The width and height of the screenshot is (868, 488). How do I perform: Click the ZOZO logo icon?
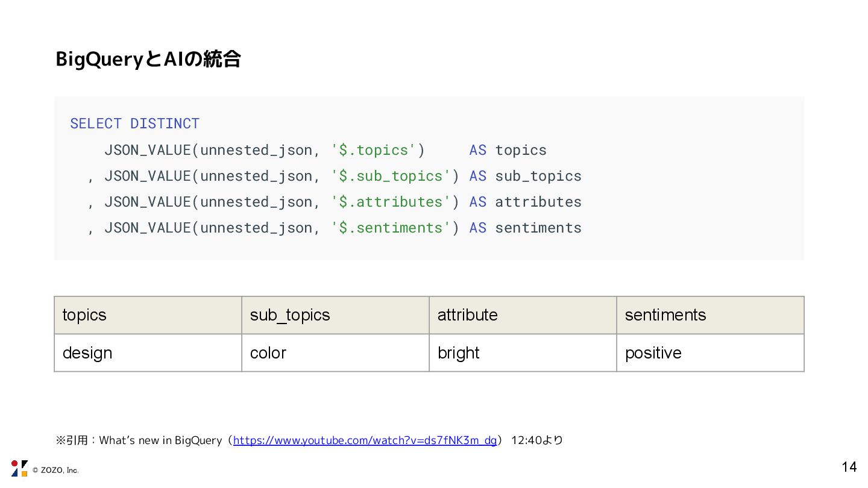[x=19, y=468]
